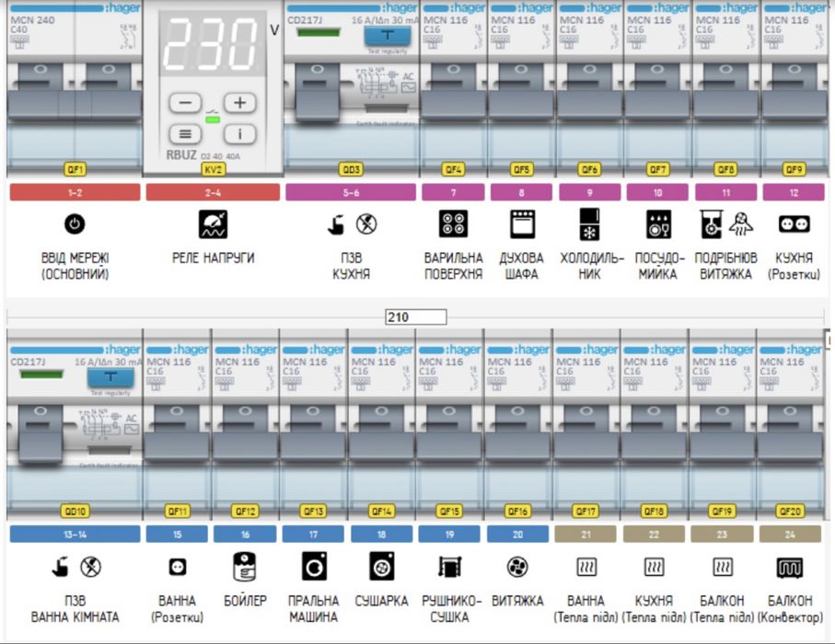Click the double socket icon for КУХНЯ (Розетки)

point(794,224)
